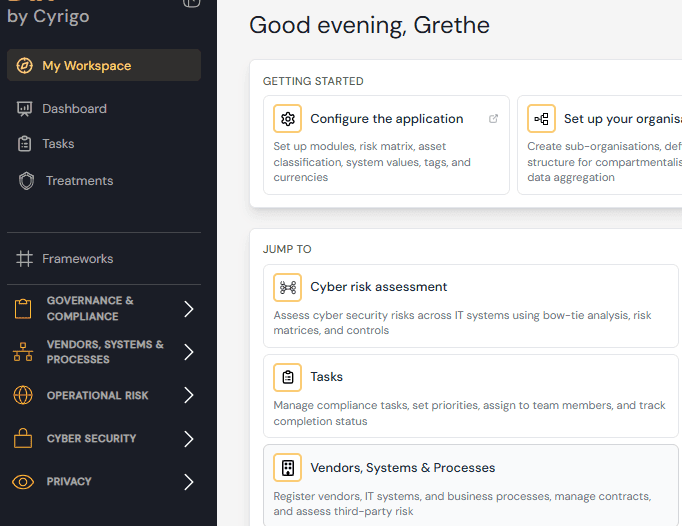The width and height of the screenshot is (682, 526).
Task: Expand the Operational Risk chevron
Action: point(188,395)
